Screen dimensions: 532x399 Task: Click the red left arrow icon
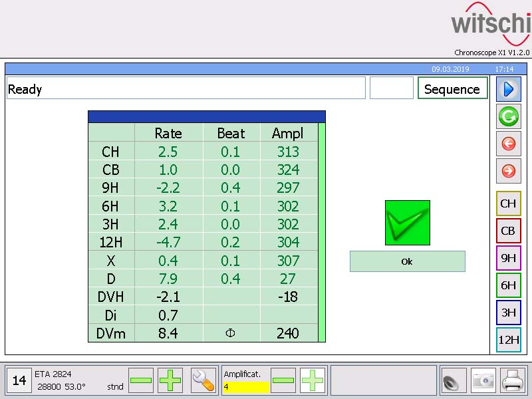[509, 144]
